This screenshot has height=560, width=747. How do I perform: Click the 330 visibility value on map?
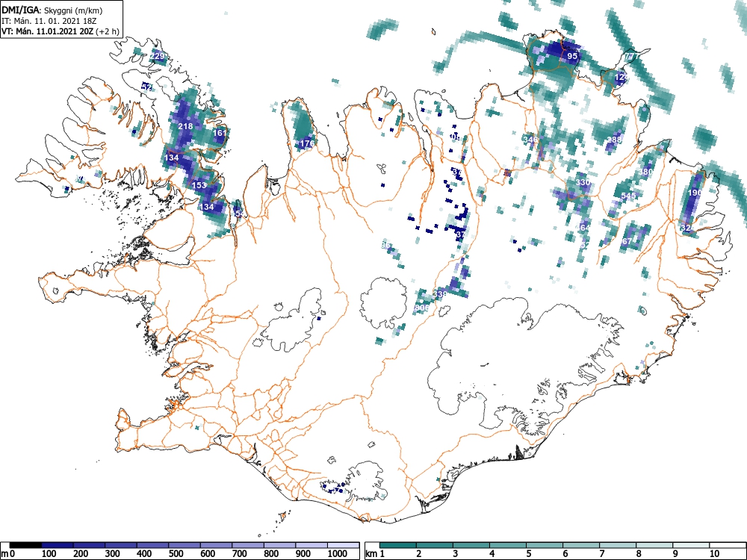[x=583, y=182]
